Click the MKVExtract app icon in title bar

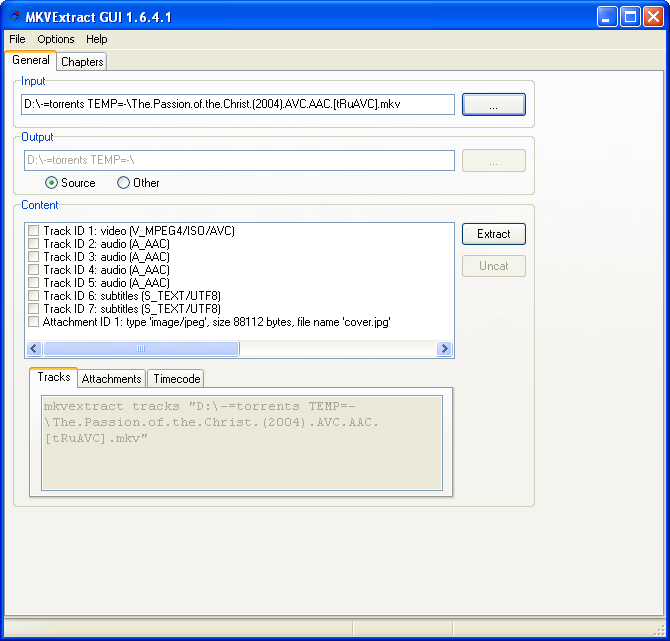[x=14, y=17]
